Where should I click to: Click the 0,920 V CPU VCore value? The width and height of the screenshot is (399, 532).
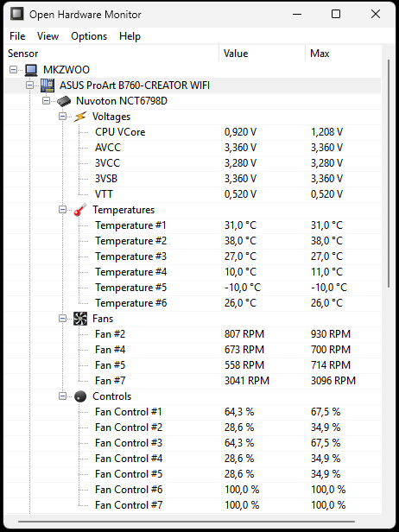240,132
